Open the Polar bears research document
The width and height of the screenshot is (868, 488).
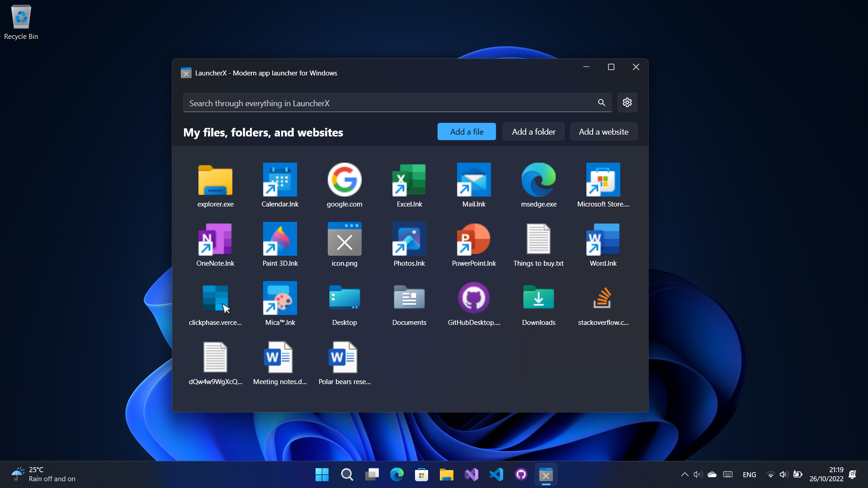344,363
